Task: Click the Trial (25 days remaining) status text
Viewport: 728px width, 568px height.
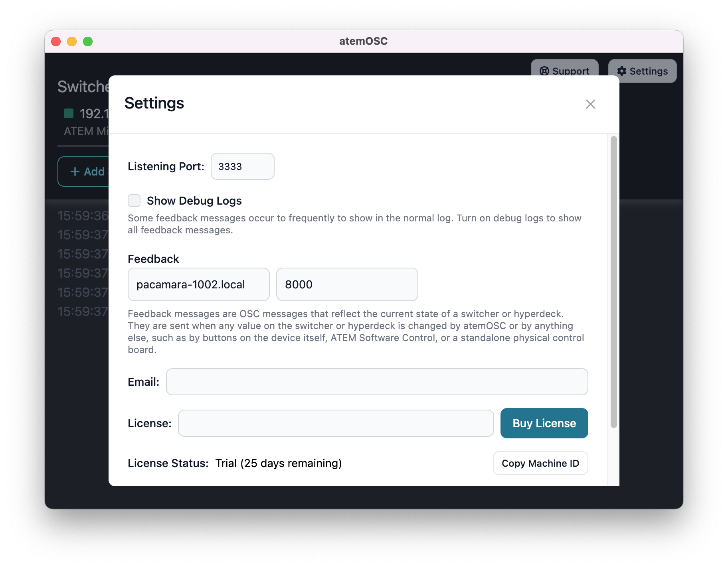Action: 279,463
